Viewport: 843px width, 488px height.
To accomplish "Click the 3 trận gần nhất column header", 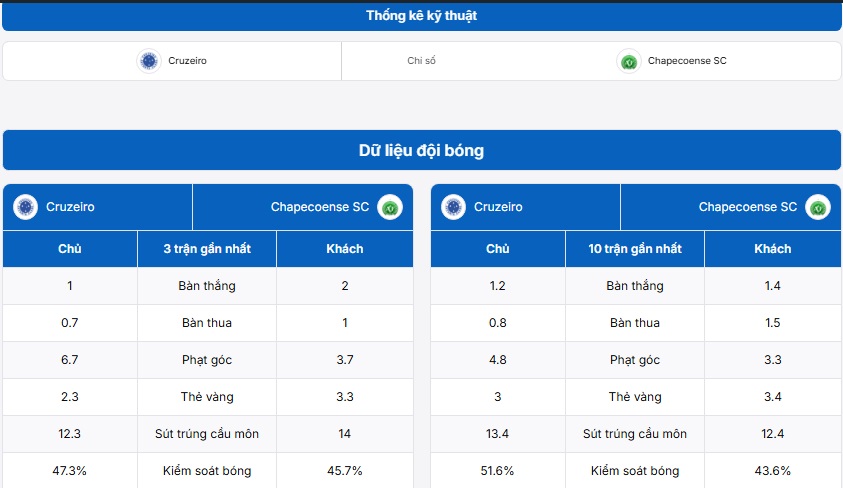I will pos(207,249).
